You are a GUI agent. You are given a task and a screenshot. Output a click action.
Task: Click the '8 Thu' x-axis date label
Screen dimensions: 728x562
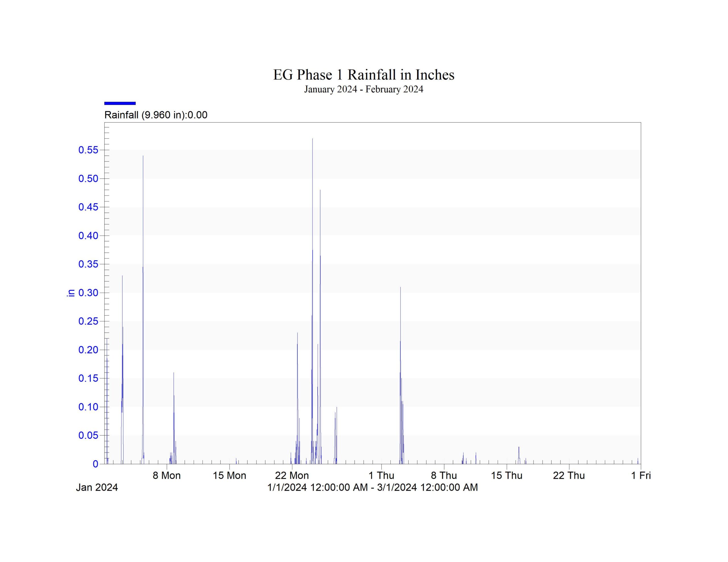[x=444, y=475]
